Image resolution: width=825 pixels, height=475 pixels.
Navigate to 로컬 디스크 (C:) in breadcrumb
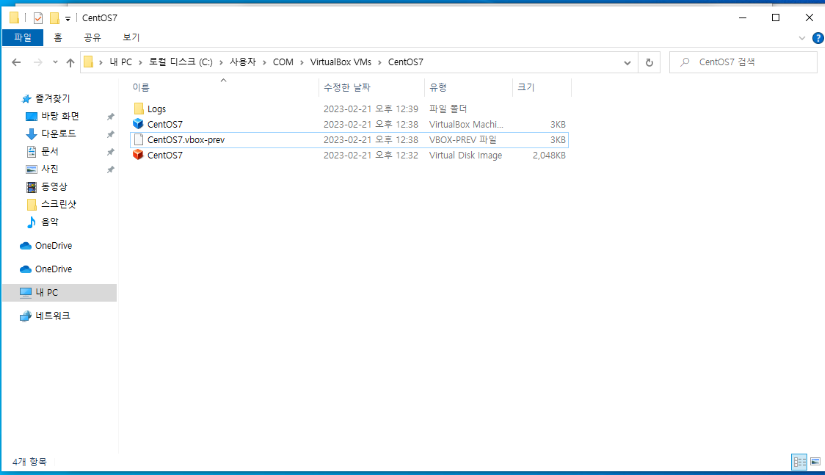click(180, 62)
